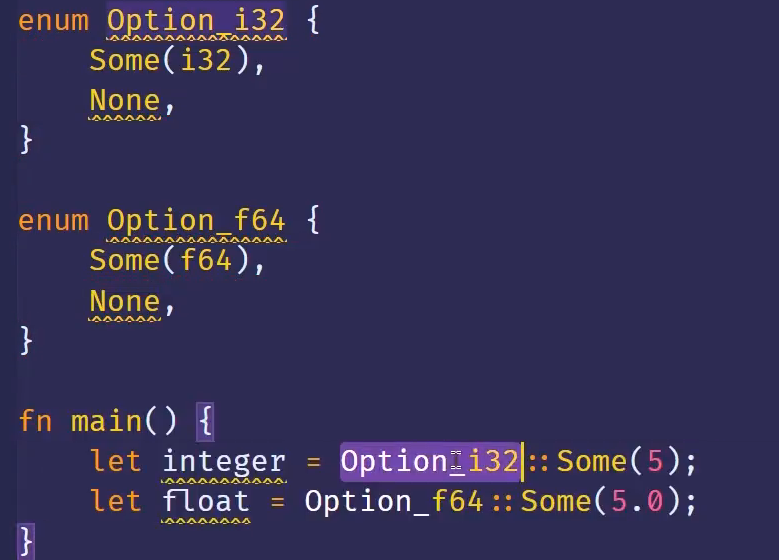Click the closing brace of Option_i32 enum

pos(26,140)
